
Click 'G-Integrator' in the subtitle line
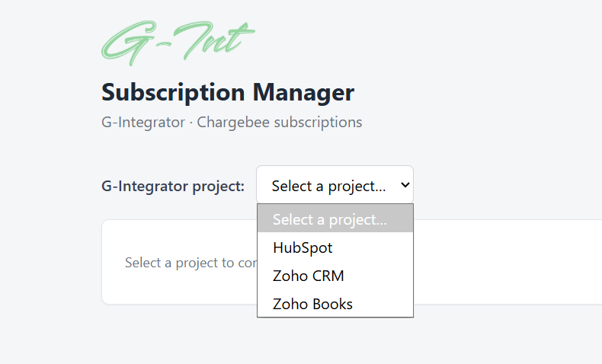point(142,123)
